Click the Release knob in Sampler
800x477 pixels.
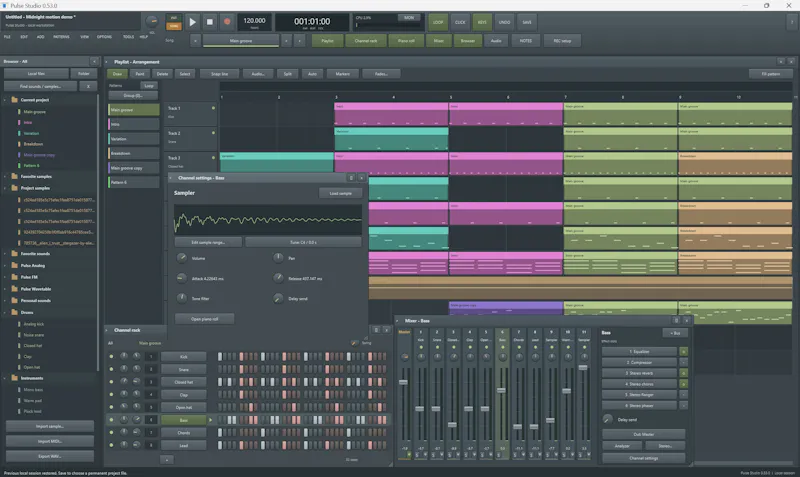[x=278, y=278]
